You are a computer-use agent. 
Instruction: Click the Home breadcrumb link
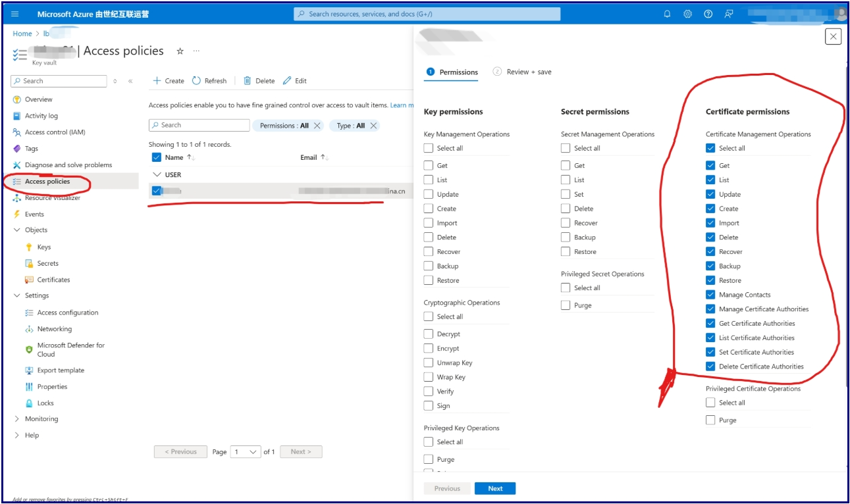click(22, 34)
